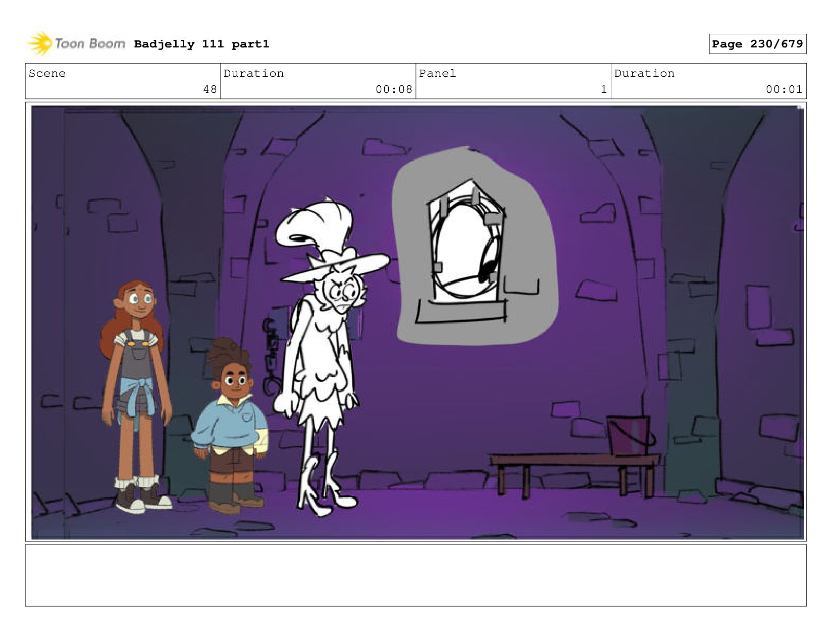Image resolution: width=832 pixels, height=644 pixels.
Task: Select the 'Badjelly 111 part1' title text
Action: [x=201, y=44]
